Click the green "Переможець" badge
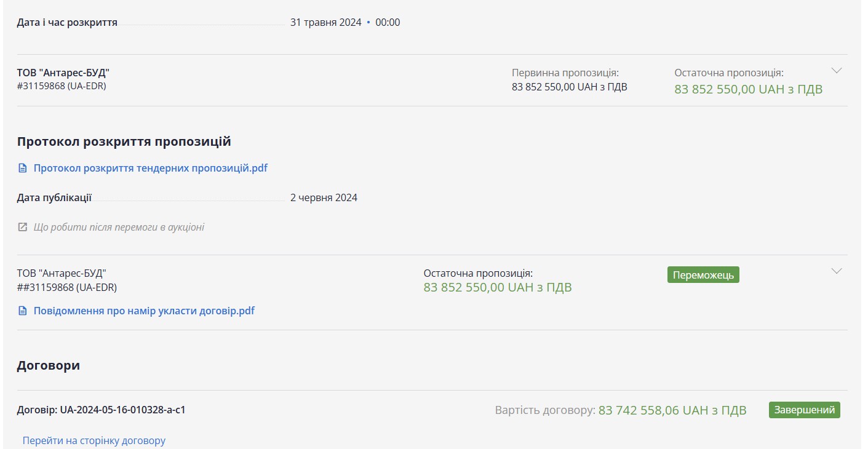This screenshot has width=868, height=449. (703, 275)
